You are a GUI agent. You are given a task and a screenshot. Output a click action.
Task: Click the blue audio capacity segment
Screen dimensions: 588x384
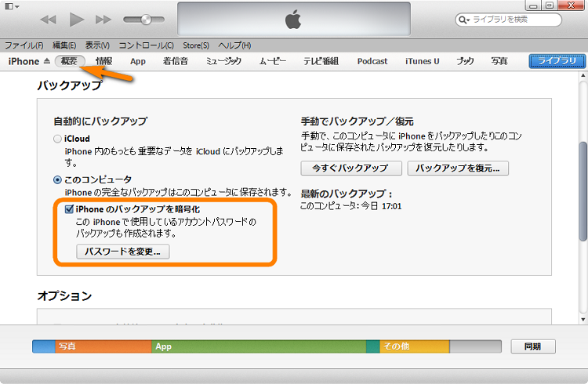44,346
